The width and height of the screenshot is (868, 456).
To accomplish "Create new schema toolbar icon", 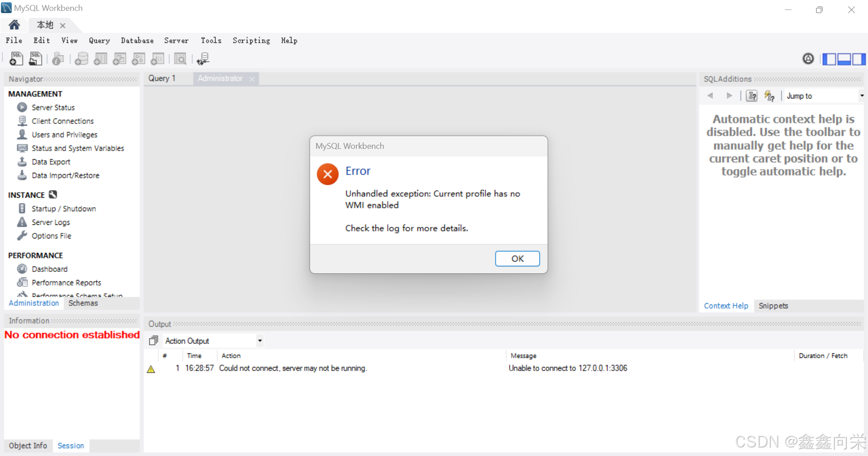I will coord(81,59).
